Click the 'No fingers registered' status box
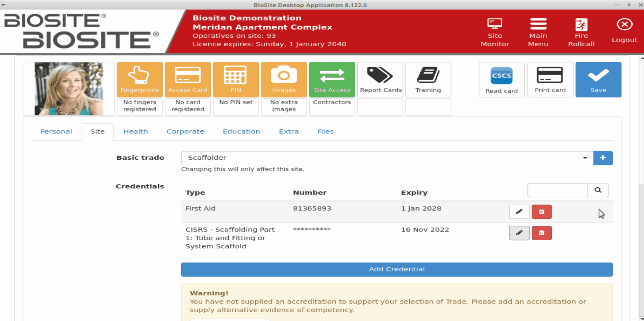Viewport: 644px width, 321px height. tap(139, 107)
